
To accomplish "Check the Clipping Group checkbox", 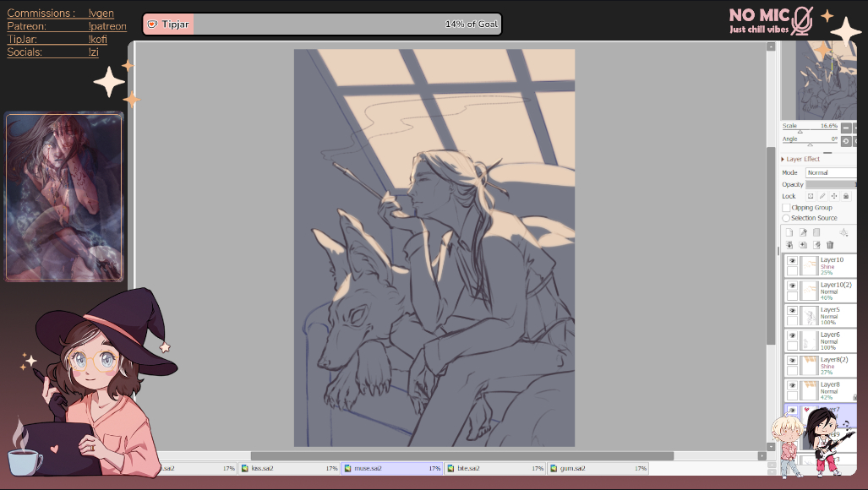I will click(x=786, y=208).
